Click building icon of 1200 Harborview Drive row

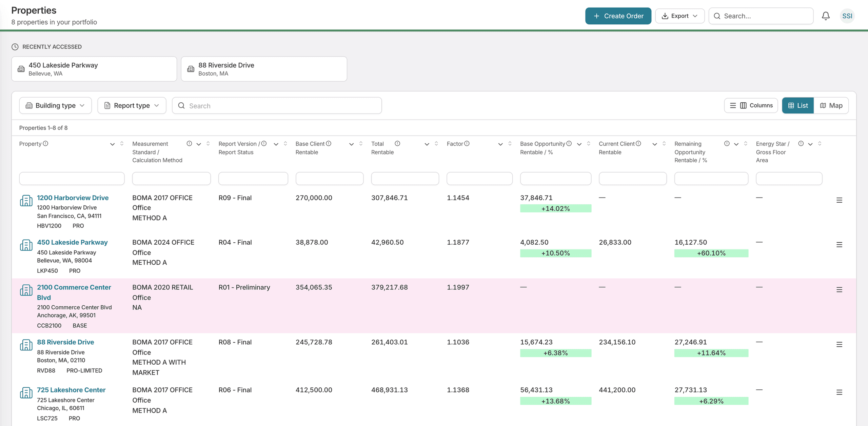click(x=26, y=201)
